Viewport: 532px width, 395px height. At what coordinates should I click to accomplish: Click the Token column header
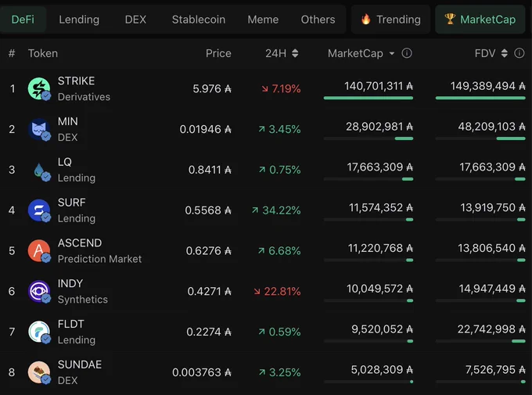pyautogui.click(x=43, y=53)
